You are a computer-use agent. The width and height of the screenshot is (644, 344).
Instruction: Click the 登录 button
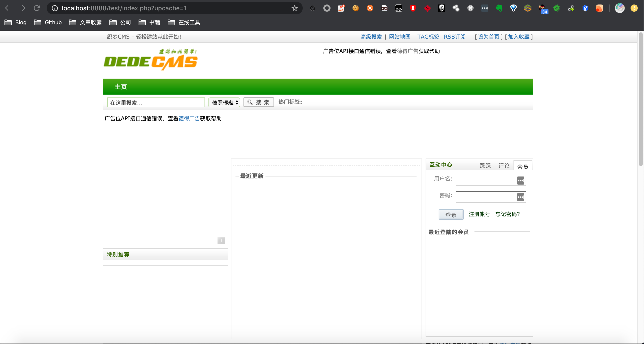(x=451, y=215)
